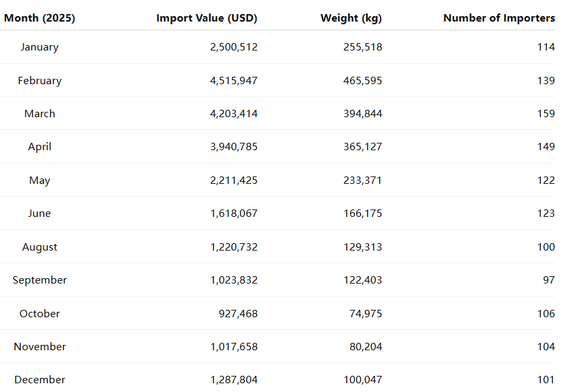Viewport: 563px width, 392px height.
Task: Click September's importer count 97
Action: pyautogui.click(x=548, y=280)
